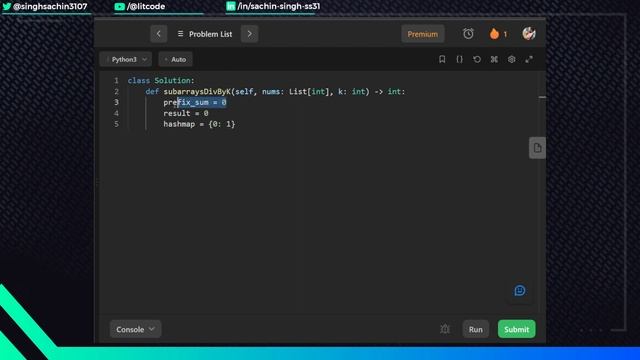Screen dimensions: 640x360
Task: Click the debugger bug icon
Action: 445,329
